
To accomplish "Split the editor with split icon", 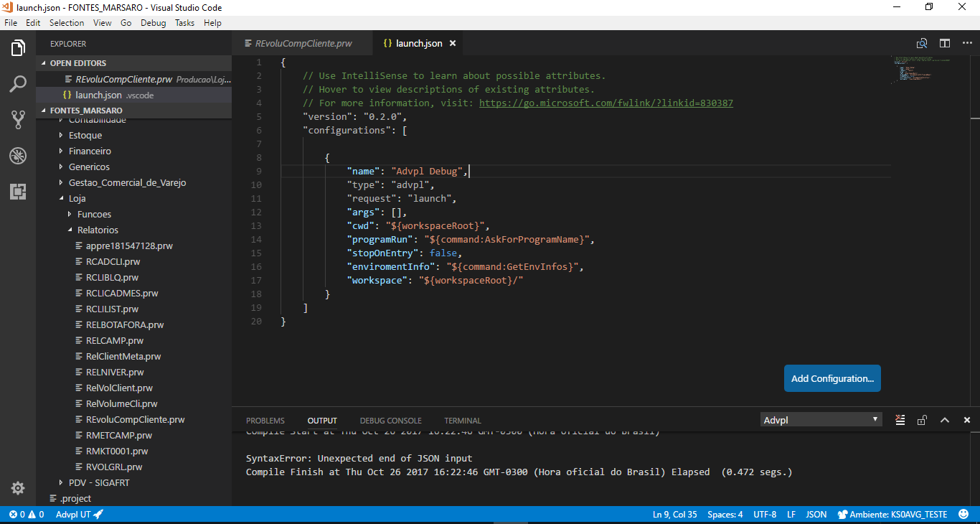I will 945,44.
